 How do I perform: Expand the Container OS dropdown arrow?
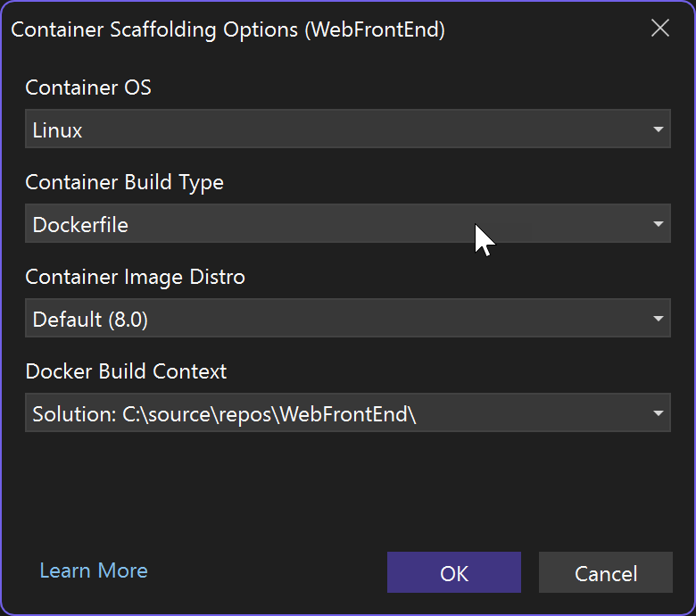click(658, 129)
